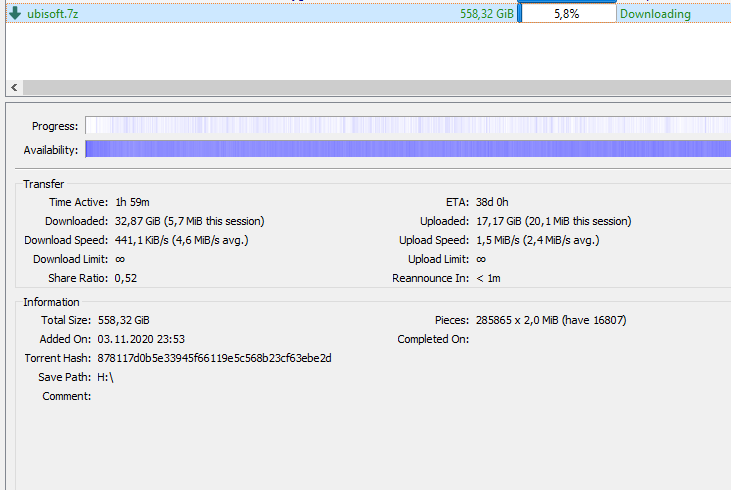Click the Torrent Hash value
The height and width of the screenshot is (490, 731).
(214, 358)
